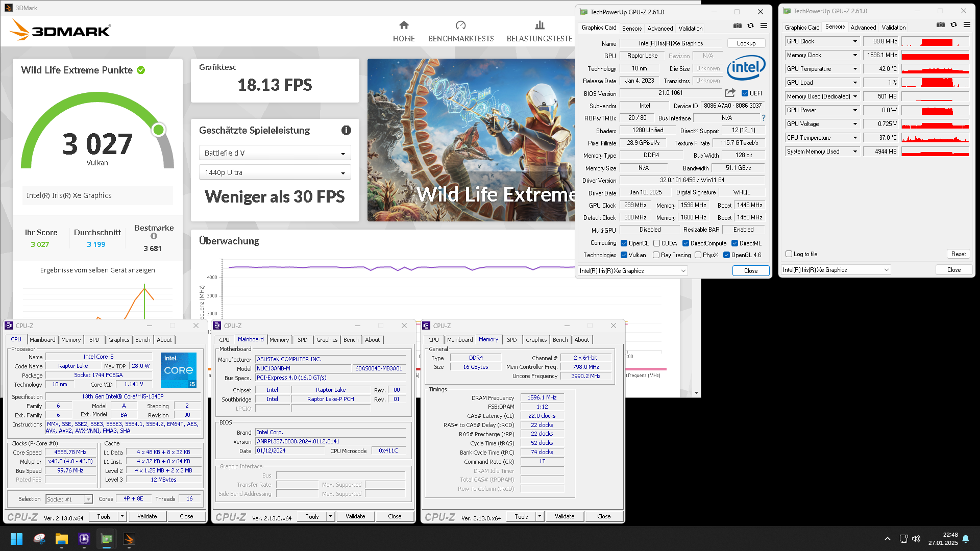The width and height of the screenshot is (980, 551).
Task: Switch to SPD tab in CPU-Z Memory window
Action: [511, 340]
